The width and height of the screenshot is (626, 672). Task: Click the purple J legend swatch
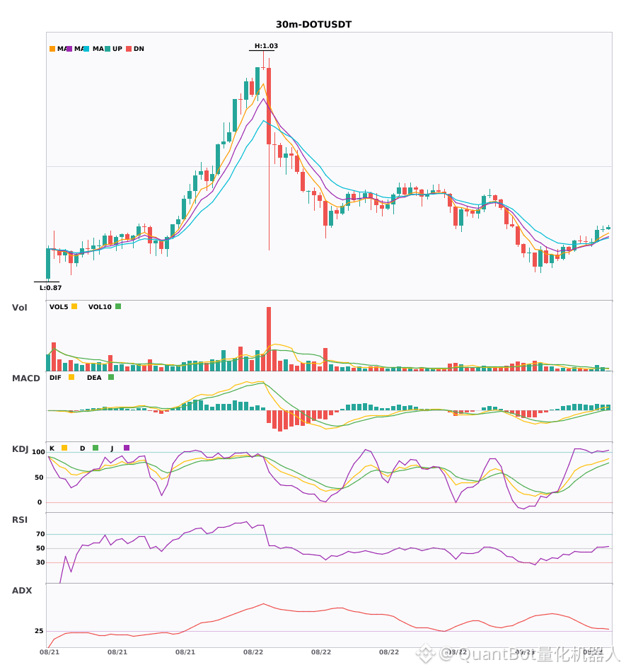tap(127, 448)
